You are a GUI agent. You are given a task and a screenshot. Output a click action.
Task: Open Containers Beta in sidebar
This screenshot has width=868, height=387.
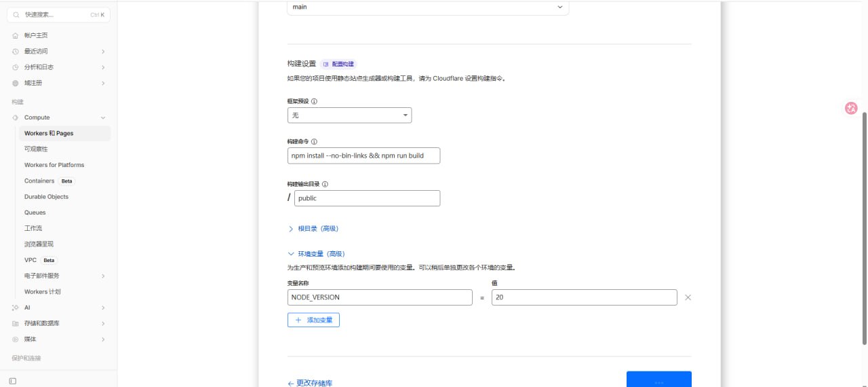pos(49,181)
